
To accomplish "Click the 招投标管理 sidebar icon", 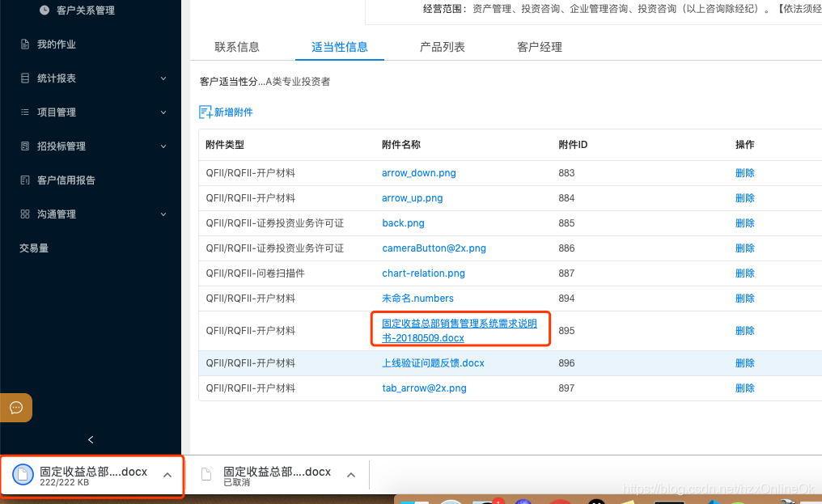I will [24, 146].
